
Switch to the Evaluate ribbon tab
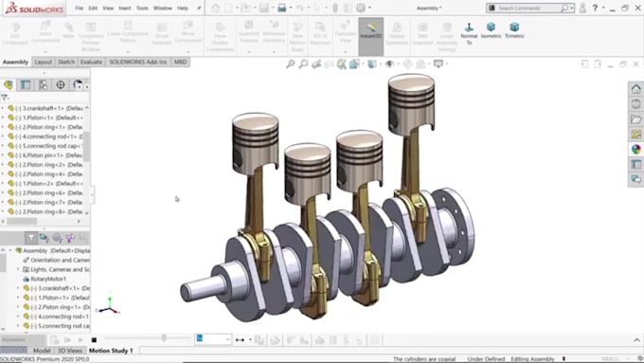point(91,62)
